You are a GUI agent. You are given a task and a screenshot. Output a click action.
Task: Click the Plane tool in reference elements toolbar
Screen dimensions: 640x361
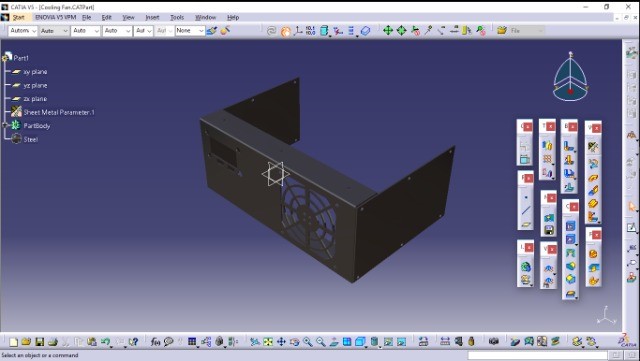pos(526,225)
